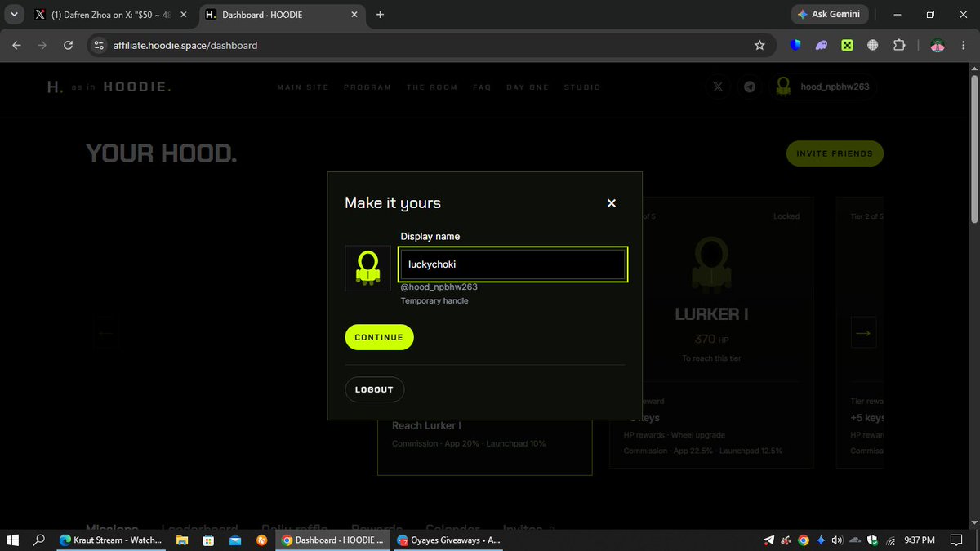
Task: Open the DAY ONE nav link
Action: point(528,87)
